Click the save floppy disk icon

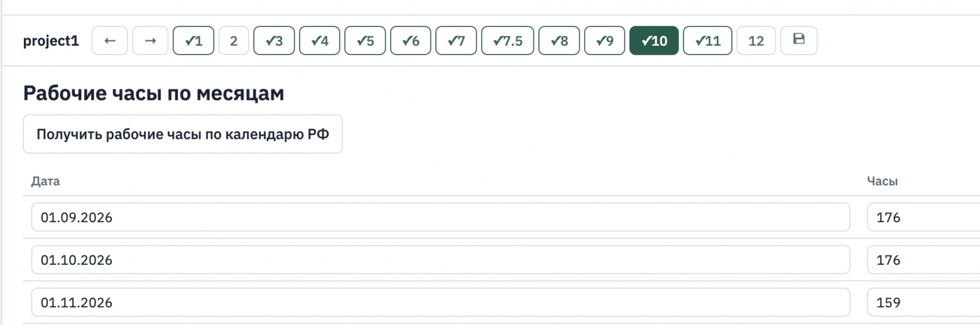click(x=799, y=40)
